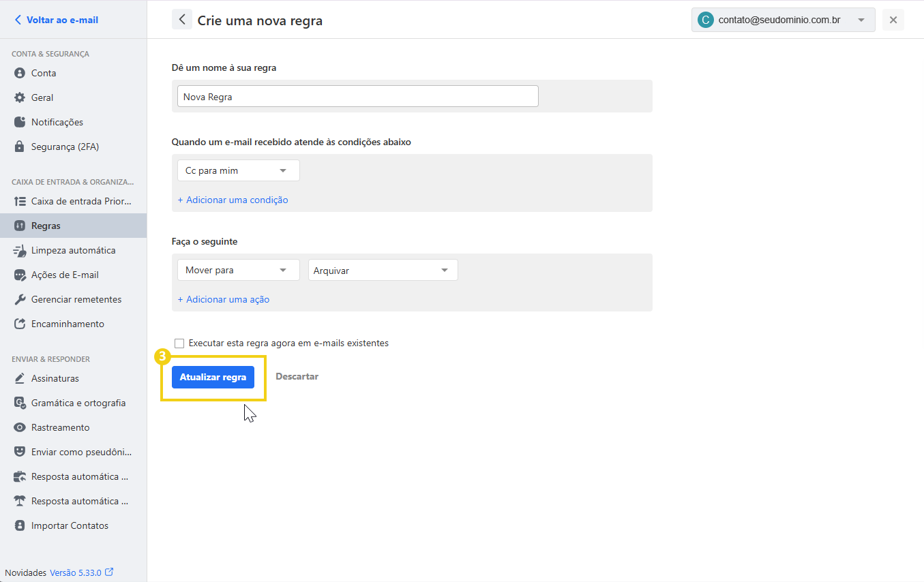Open Segurança (2FA) settings
Image resolution: width=924 pixels, height=582 pixels.
click(x=20, y=147)
